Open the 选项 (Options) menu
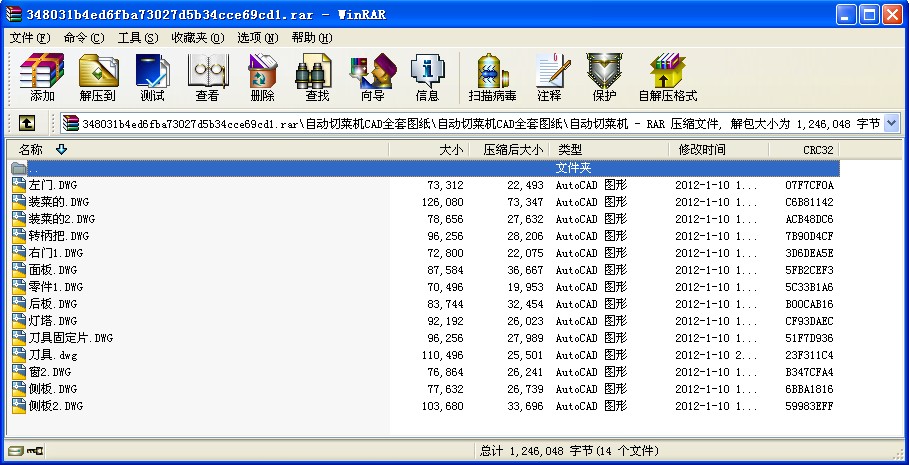 pos(257,38)
